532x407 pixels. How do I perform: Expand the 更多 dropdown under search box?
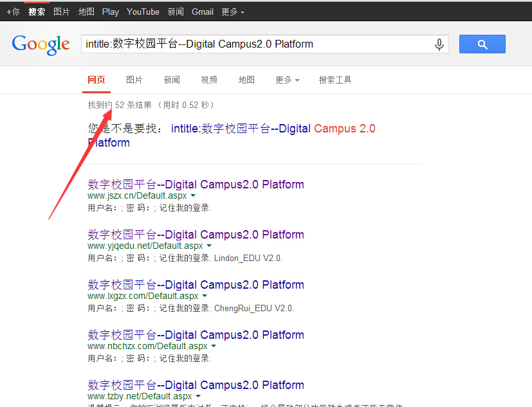[x=288, y=80]
